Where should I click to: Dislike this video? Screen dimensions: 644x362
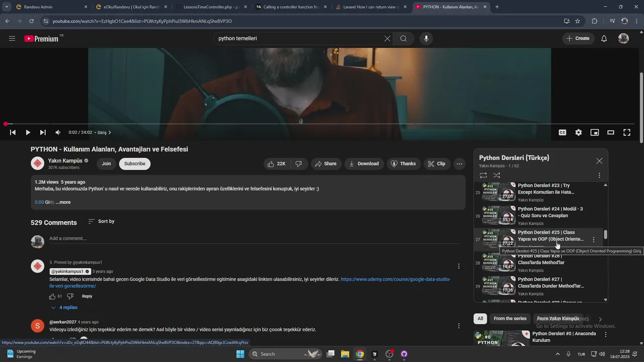(298, 164)
